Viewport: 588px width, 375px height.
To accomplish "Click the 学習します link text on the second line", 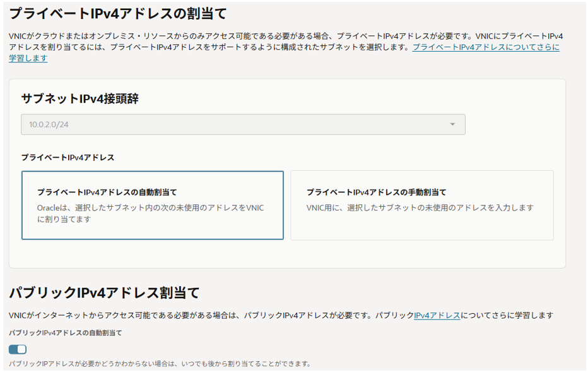I will pos(28,58).
